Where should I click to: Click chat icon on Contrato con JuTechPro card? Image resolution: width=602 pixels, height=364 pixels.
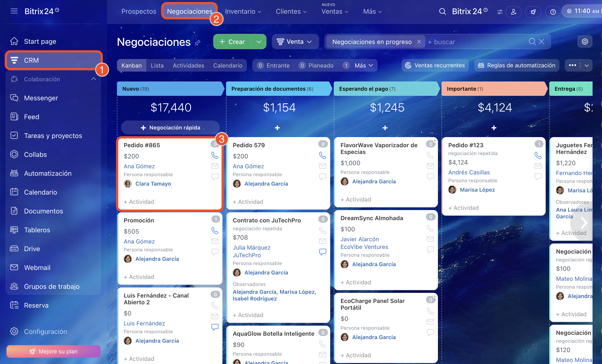(x=323, y=252)
